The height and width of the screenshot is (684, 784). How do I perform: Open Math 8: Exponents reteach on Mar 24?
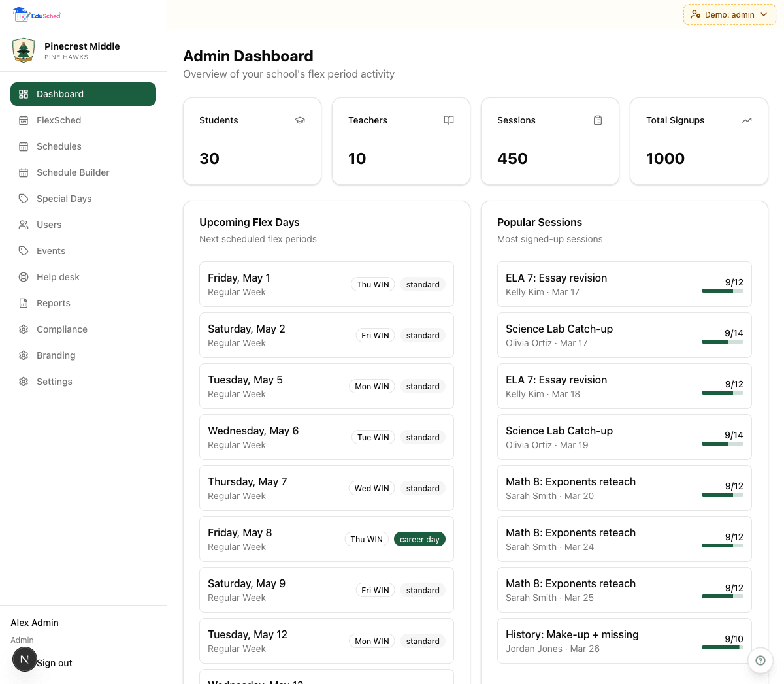pyautogui.click(x=625, y=539)
